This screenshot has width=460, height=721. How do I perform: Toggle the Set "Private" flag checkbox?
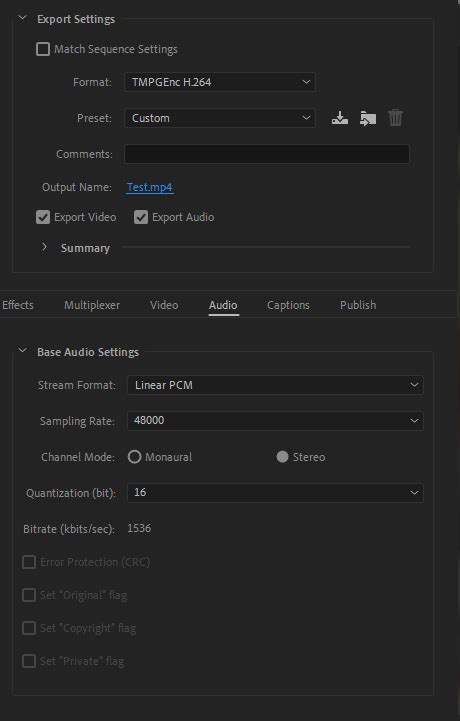(29, 661)
